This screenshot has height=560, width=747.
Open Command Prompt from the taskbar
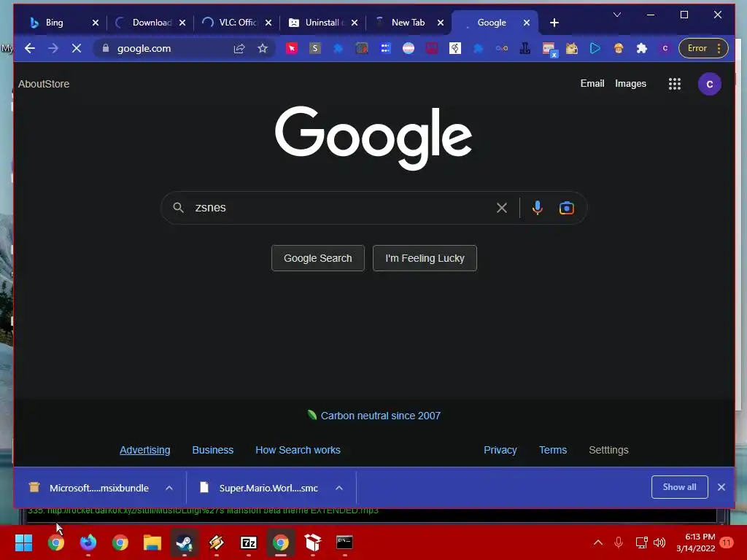click(344, 542)
